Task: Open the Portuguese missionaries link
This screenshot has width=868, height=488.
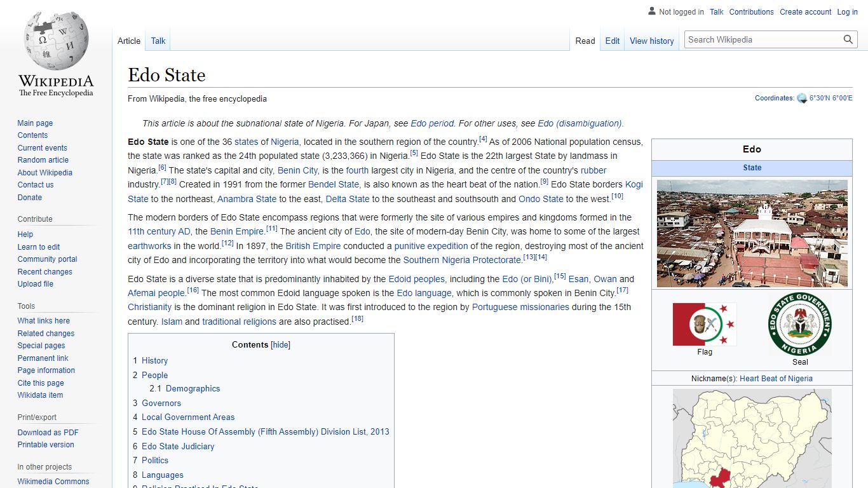Action: pos(520,307)
